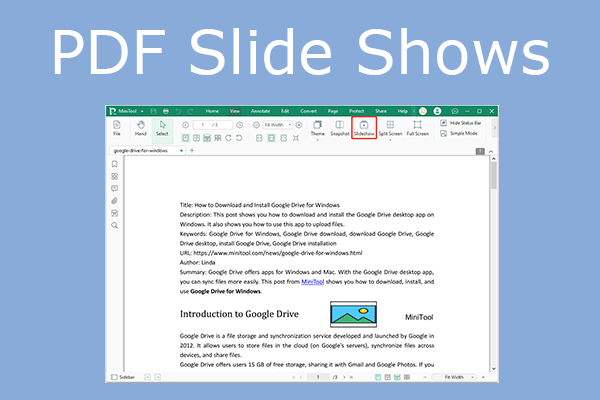Open the Bookmarks panel in the left sidebar
The image size is (600, 400).
tap(114, 164)
